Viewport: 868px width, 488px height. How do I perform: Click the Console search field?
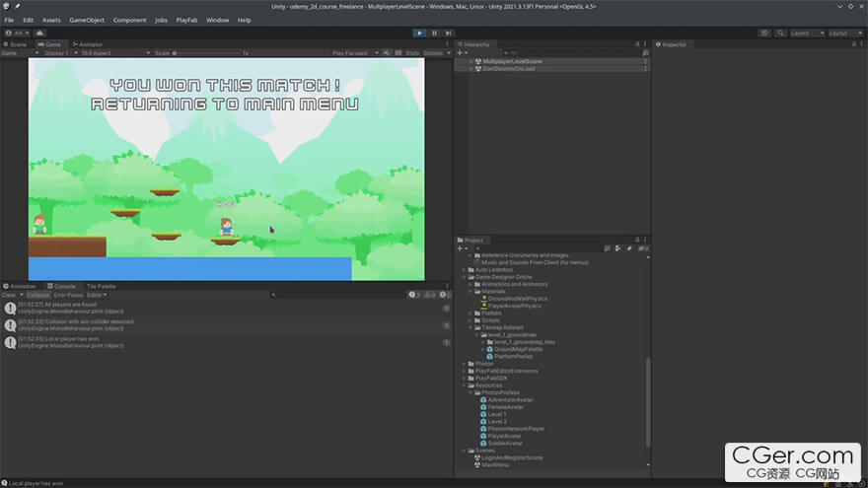coord(337,296)
